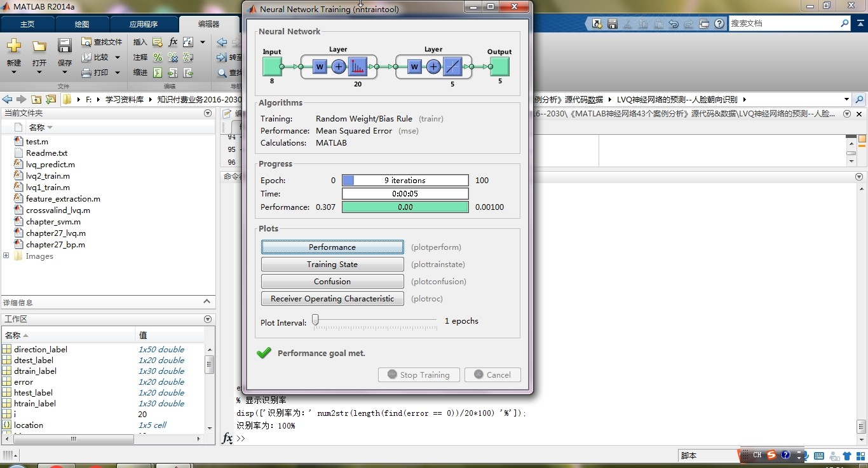The height and width of the screenshot is (468, 868).
Task: Open the dropdown arrow next to fi icon
Action: 203,42
